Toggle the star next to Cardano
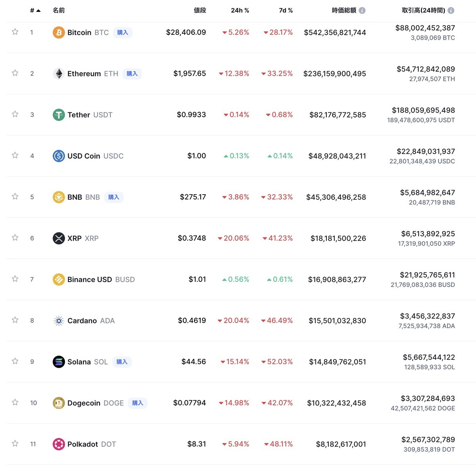This screenshot has width=476, height=470. point(15,320)
